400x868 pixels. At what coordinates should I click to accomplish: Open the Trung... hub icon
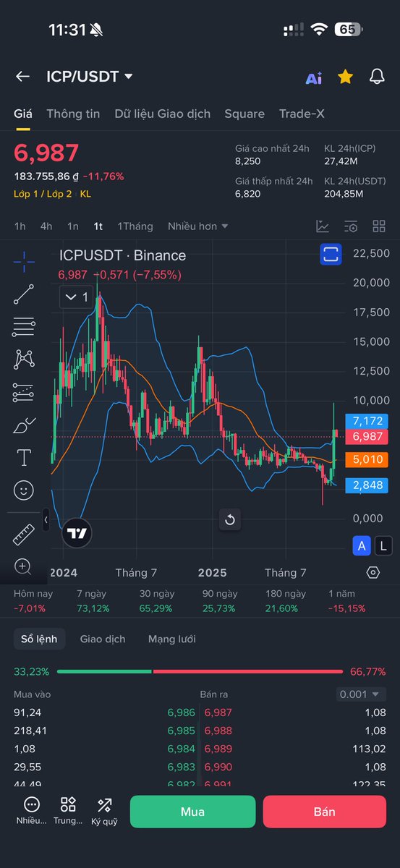(x=68, y=812)
